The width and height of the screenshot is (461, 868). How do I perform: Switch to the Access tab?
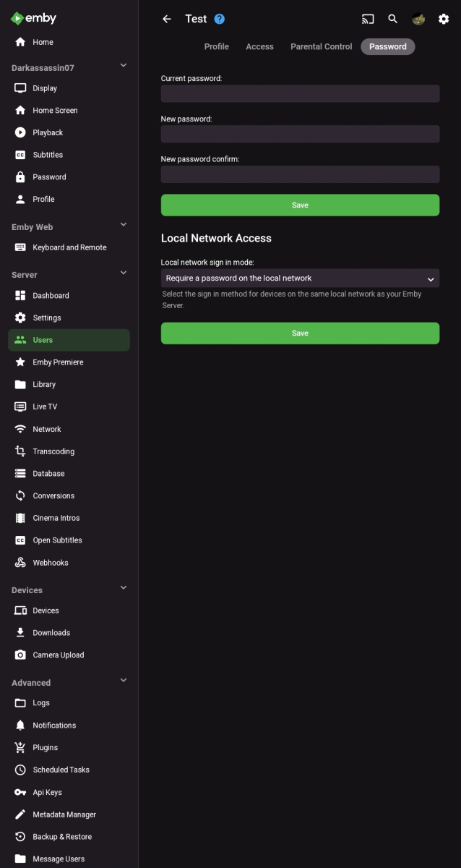[x=259, y=46]
